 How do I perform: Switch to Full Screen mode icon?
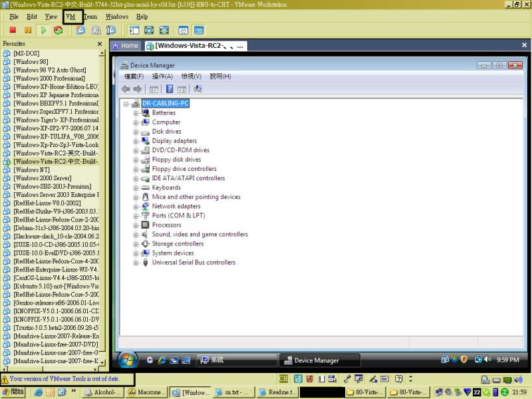149,30
